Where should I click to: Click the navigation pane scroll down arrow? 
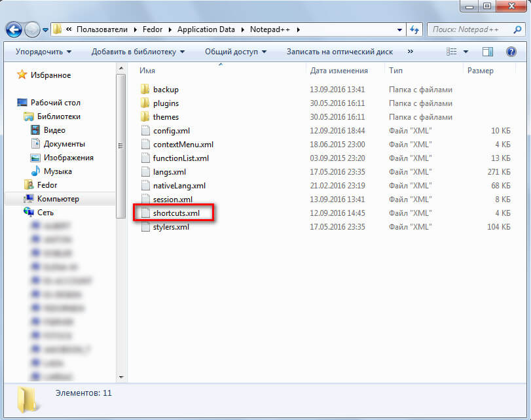point(121,377)
